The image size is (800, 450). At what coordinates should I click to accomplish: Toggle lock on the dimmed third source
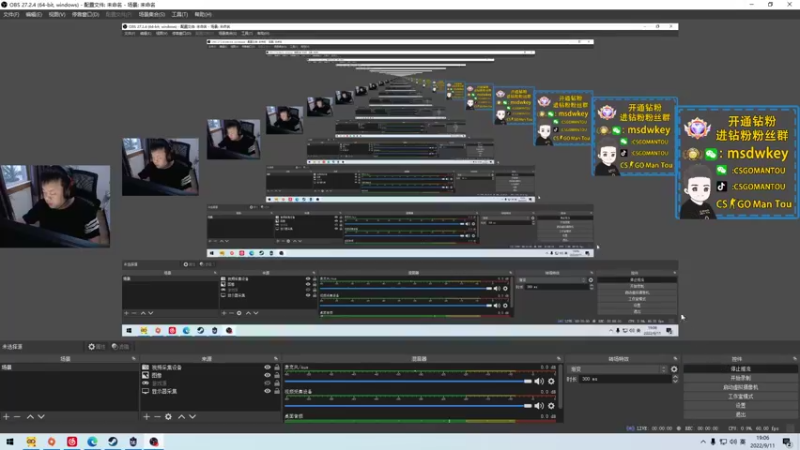(x=277, y=383)
